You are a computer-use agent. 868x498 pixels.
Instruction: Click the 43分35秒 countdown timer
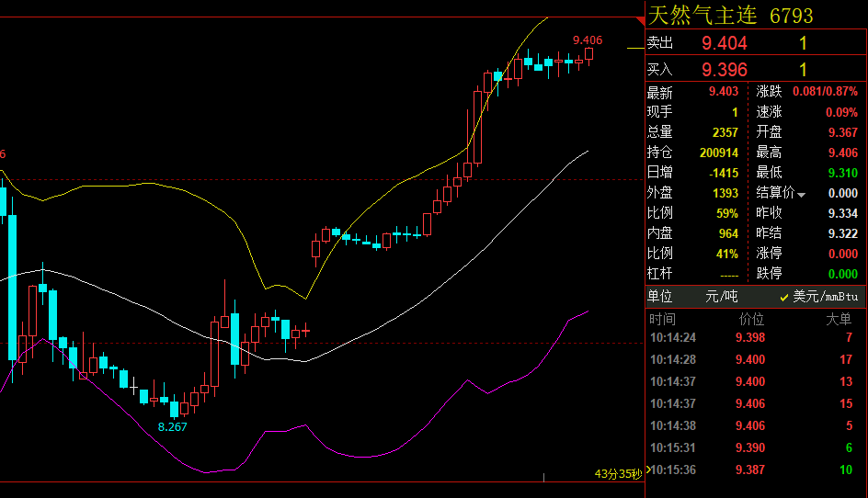point(618,474)
